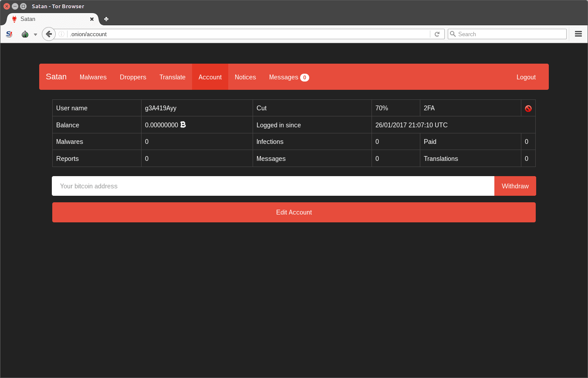This screenshot has width=588, height=378.
Task: Click the 'Messages' label in the account table
Action: (x=271, y=159)
